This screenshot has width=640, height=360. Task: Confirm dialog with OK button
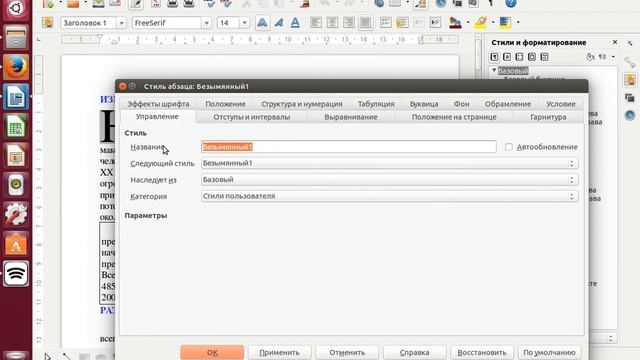212,352
